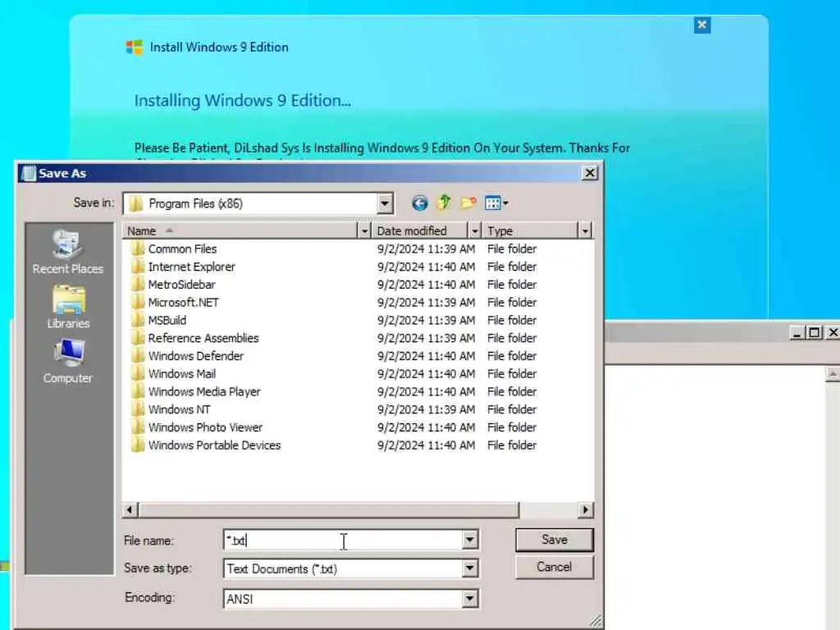The width and height of the screenshot is (840, 630).
Task: Click Notepad window scroll up arrow
Action: coord(833,374)
